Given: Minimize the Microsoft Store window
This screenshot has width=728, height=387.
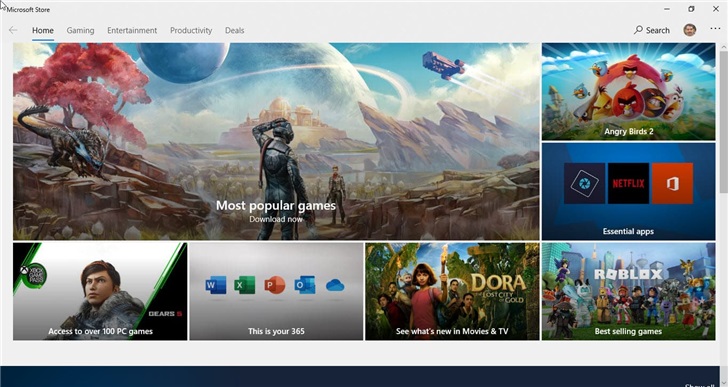Looking at the screenshot, I should pyautogui.click(x=667, y=9).
